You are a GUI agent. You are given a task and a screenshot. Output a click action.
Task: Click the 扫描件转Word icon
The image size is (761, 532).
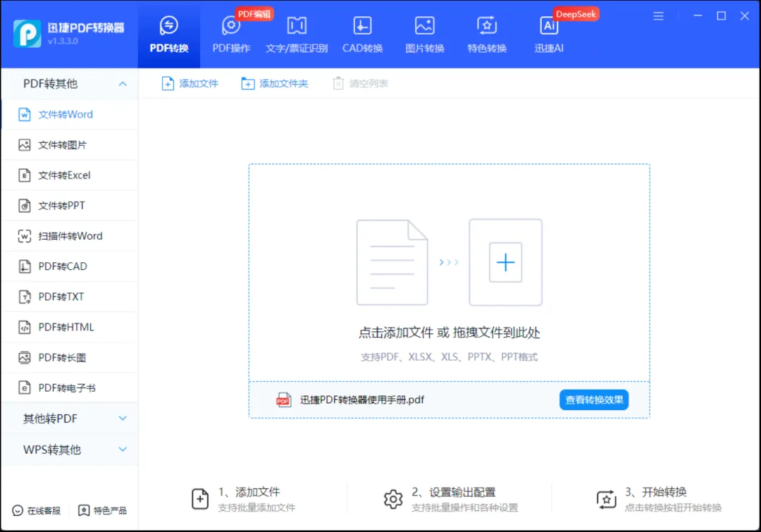tap(24, 236)
